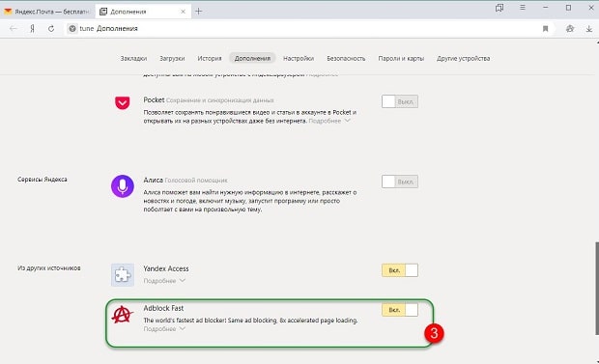Image resolution: width=599 pixels, height=364 pixels.
Task: Click the vertical page scrollbar thumb
Action: [x=596, y=289]
